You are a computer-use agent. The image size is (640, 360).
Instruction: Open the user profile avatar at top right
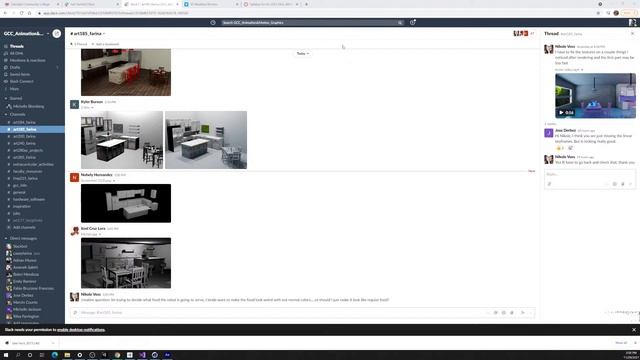(x=632, y=22)
